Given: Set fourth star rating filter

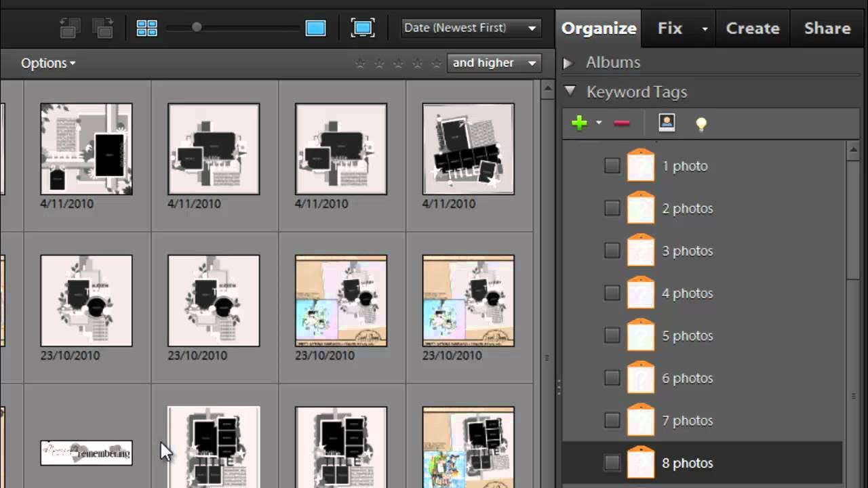Looking at the screenshot, I should tap(417, 63).
